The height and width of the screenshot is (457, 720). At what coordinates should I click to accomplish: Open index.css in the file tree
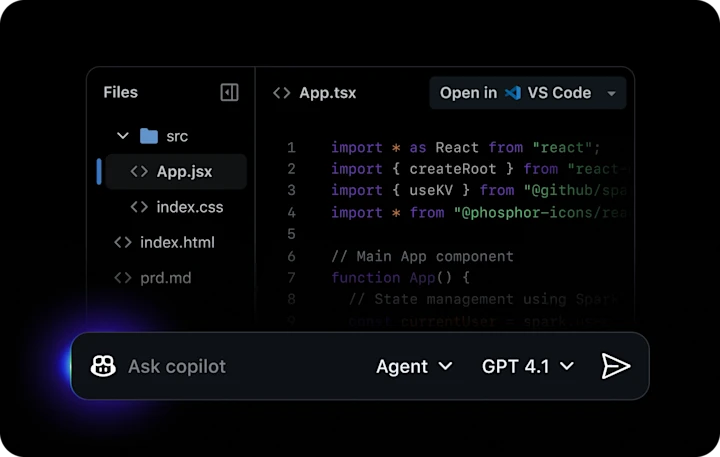pos(177,207)
